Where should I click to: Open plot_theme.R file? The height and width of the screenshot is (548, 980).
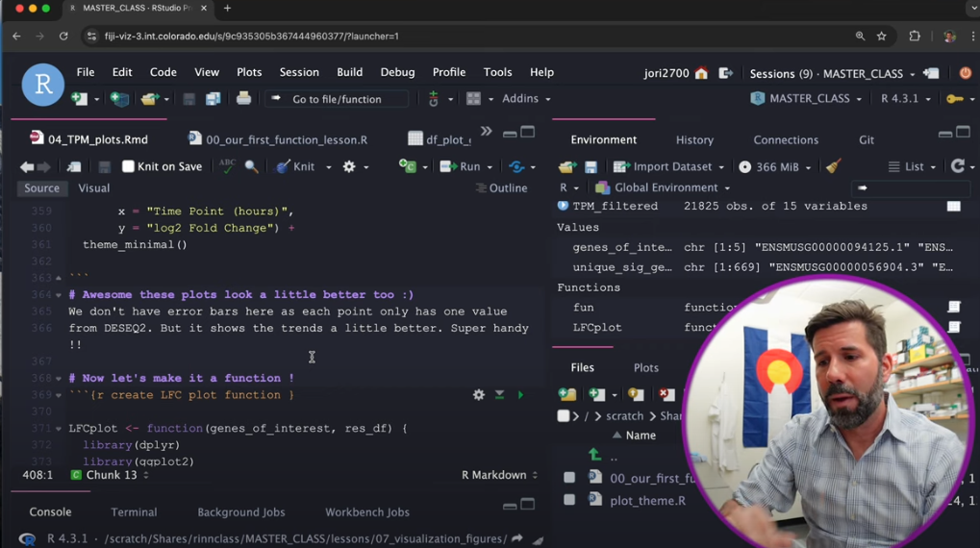[647, 501]
